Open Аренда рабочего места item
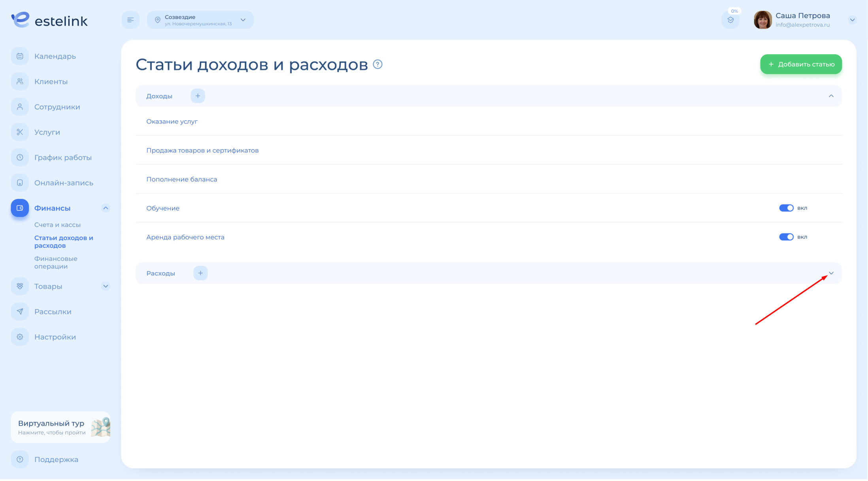 (185, 237)
